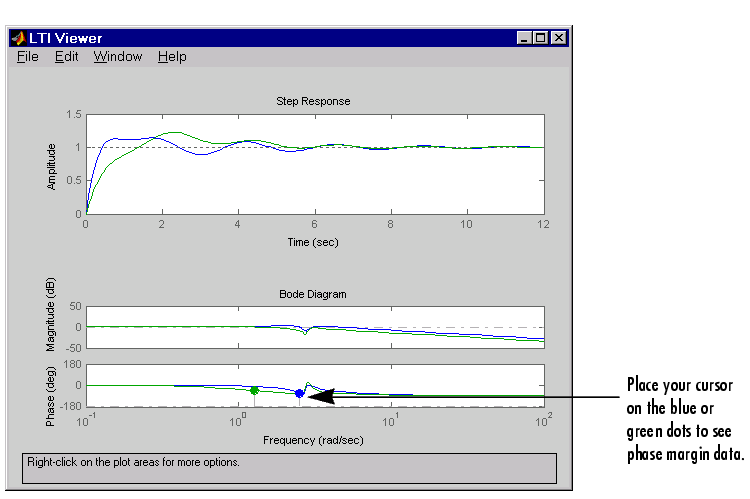
Task: Open the Edit menu
Action: pyautogui.click(x=66, y=56)
